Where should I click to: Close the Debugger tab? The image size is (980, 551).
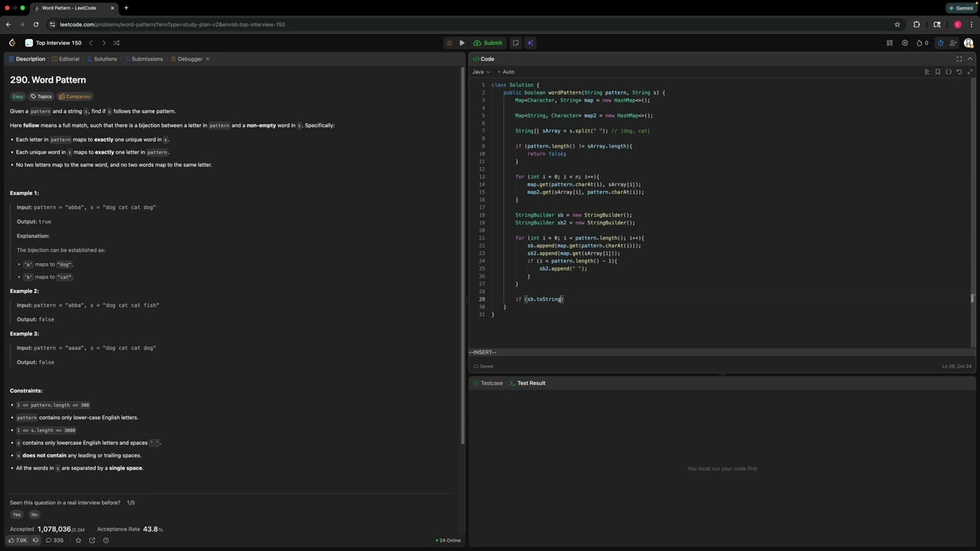(x=207, y=59)
